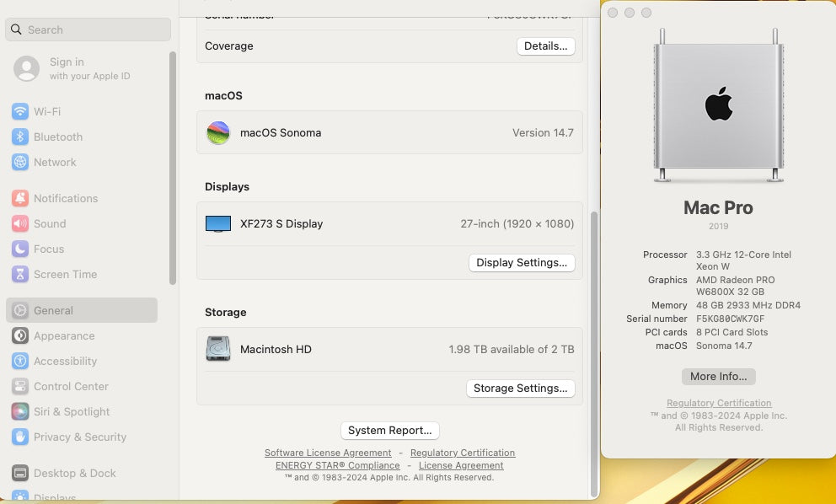The width and height of the screenshot is (836, 504).
Task: Open Siri & Spotlight settings
Action: coord(19,411)
